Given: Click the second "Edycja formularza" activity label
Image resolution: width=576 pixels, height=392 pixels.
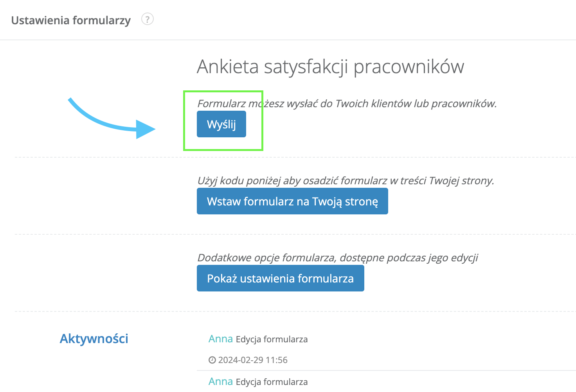Looking at the screenshot, I should click(x=272, y=382).
